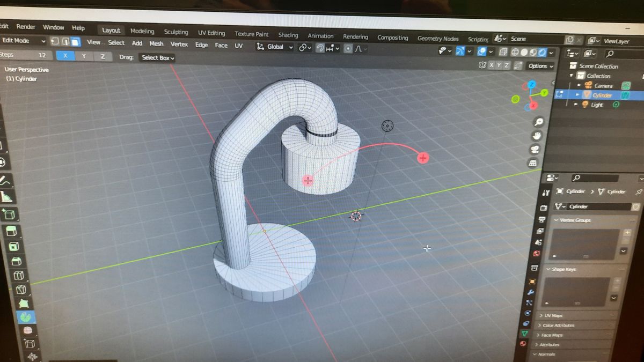Switch to Geometry Nodes workspace tab
Screen dimensions: 644x362
click(438, 39)
